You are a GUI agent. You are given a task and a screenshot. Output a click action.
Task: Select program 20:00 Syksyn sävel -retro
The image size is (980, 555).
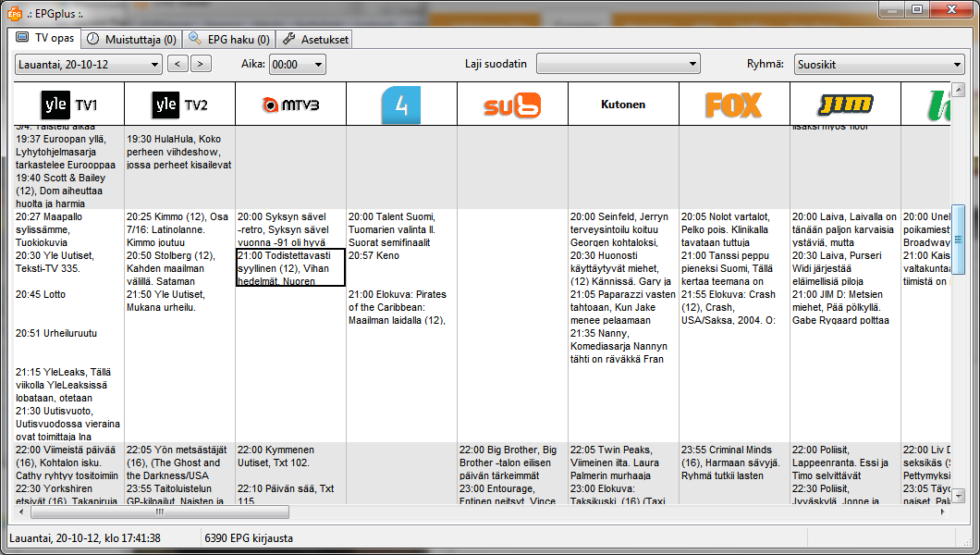click(x=290, y=229)
